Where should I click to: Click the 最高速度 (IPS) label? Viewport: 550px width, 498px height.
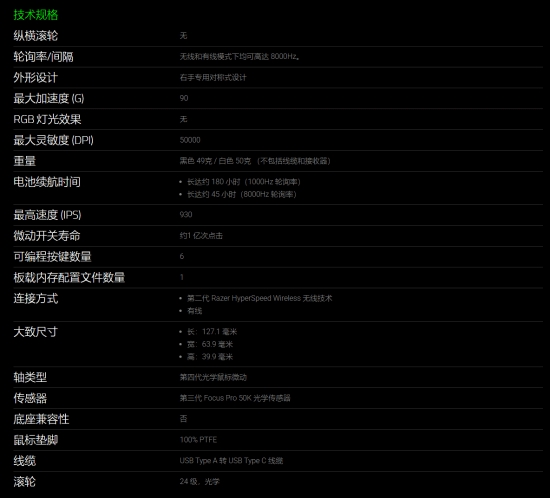47,215
